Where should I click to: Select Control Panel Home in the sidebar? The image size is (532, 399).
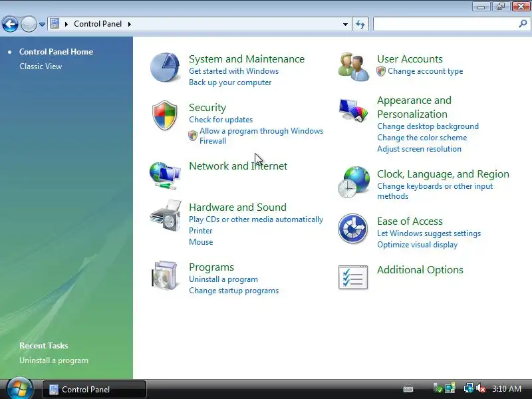coord(56,52)
